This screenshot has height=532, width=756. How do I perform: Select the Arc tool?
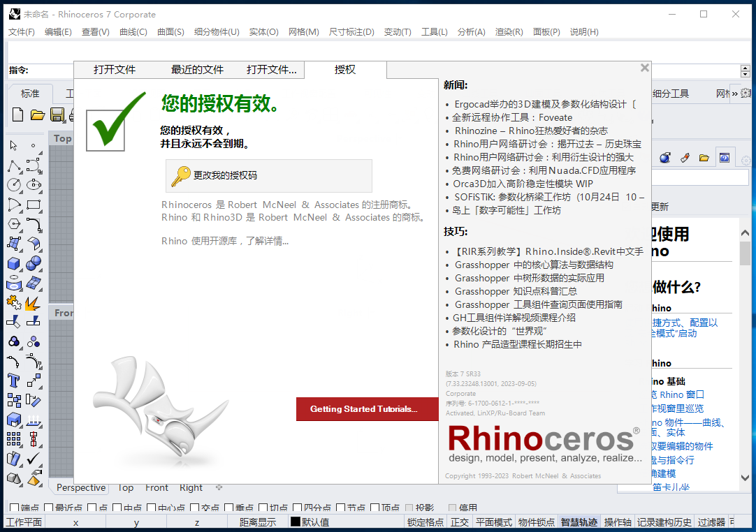[x=14, y=205]
